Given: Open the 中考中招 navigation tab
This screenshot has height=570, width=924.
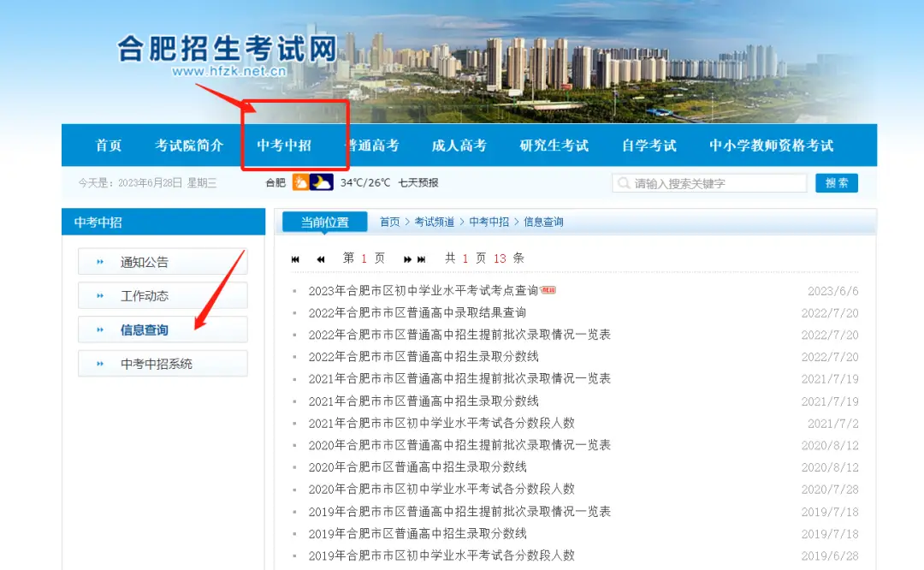Looking at the screenshot, I should (x=284, y=145).
